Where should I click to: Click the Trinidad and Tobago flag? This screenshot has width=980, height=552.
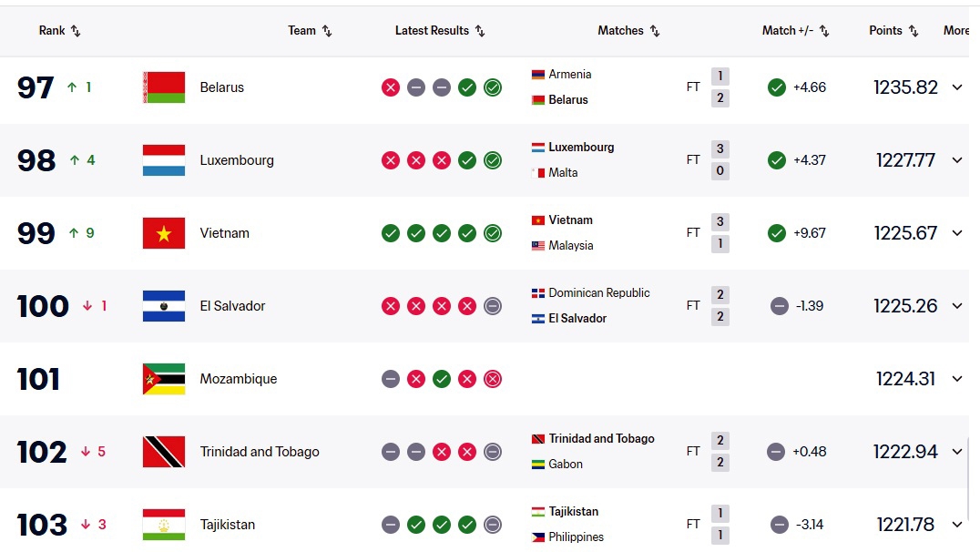tap(164, 452)
